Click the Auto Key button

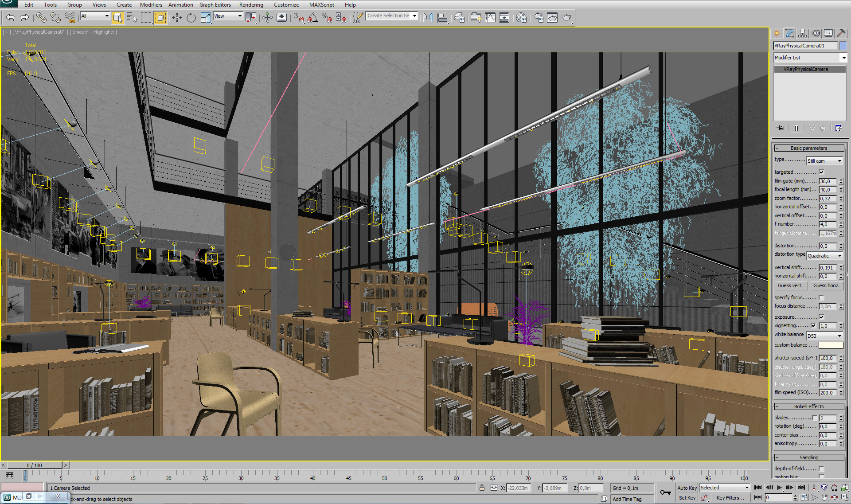click(x=687, y=488)
